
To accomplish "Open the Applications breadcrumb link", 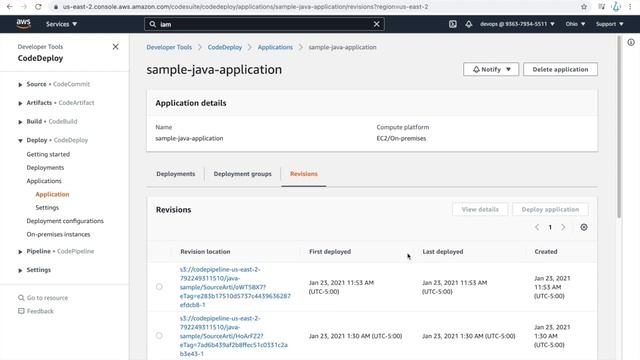I will [275, 47].
